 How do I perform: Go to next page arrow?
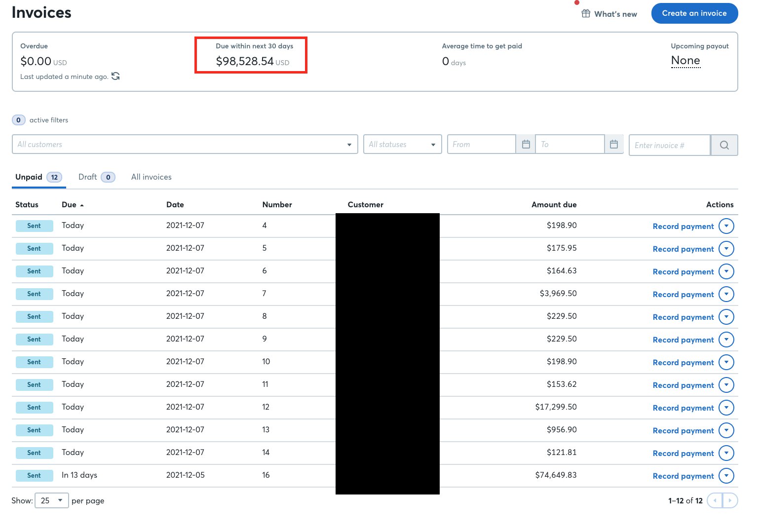pyautogui.click(x=730, y=500)
